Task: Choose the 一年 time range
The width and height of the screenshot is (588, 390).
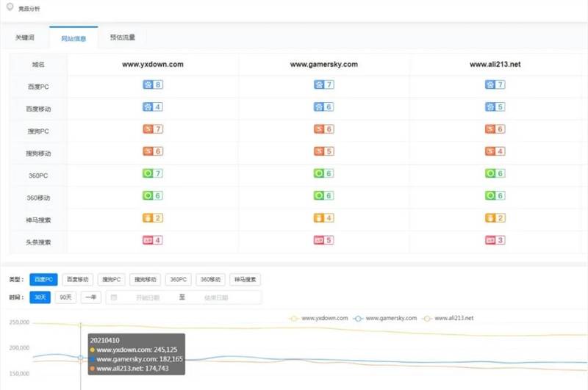Action: pyautogui.click(x=90, y=297)
